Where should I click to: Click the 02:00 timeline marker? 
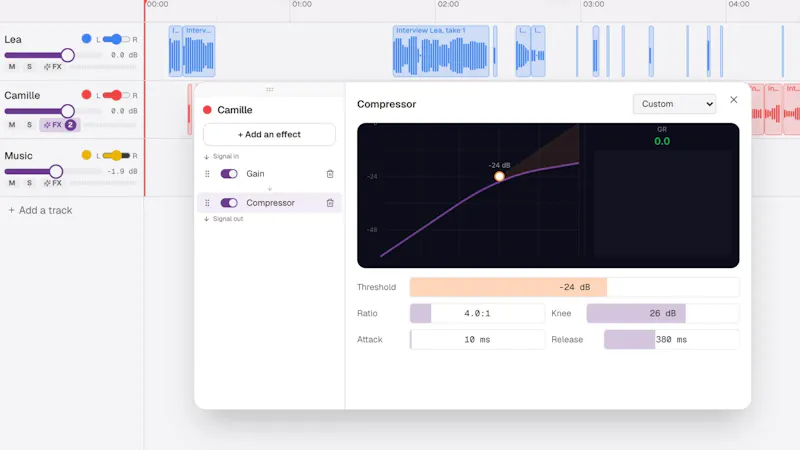448,4
